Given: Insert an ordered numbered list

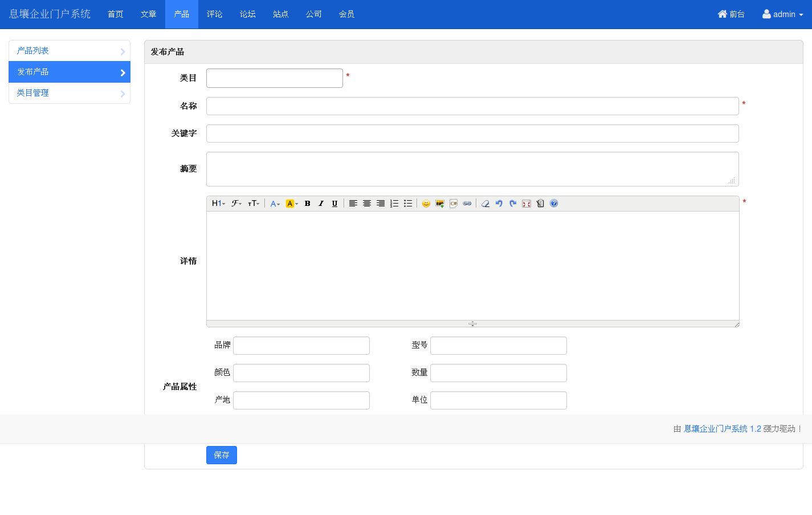Looking at the screenshot, I should [x=394, y=204].
